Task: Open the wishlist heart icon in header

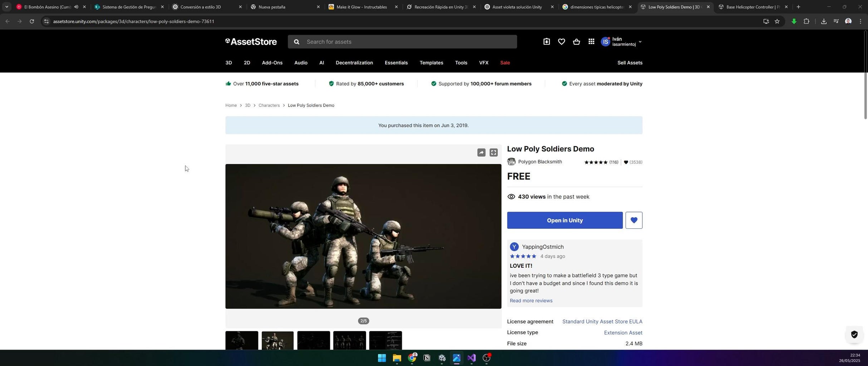Action: pos(561,42)
